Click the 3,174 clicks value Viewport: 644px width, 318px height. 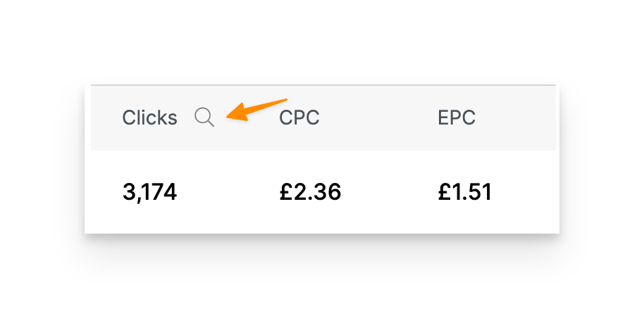(x=149, y=191)
